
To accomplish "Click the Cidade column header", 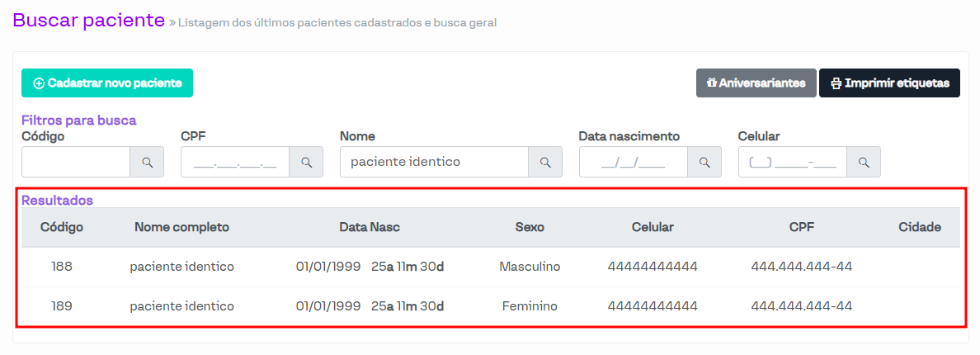I will tap(920, 227).
